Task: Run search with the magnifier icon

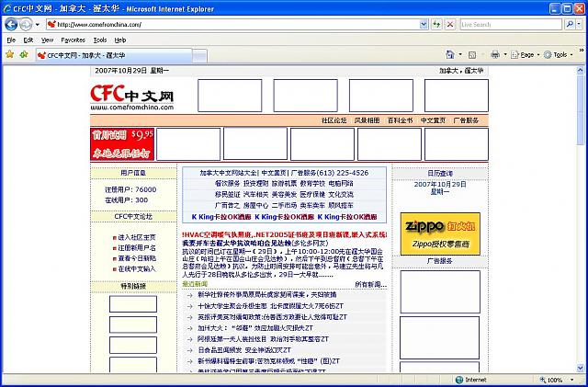Action: (x=570, y=25)
